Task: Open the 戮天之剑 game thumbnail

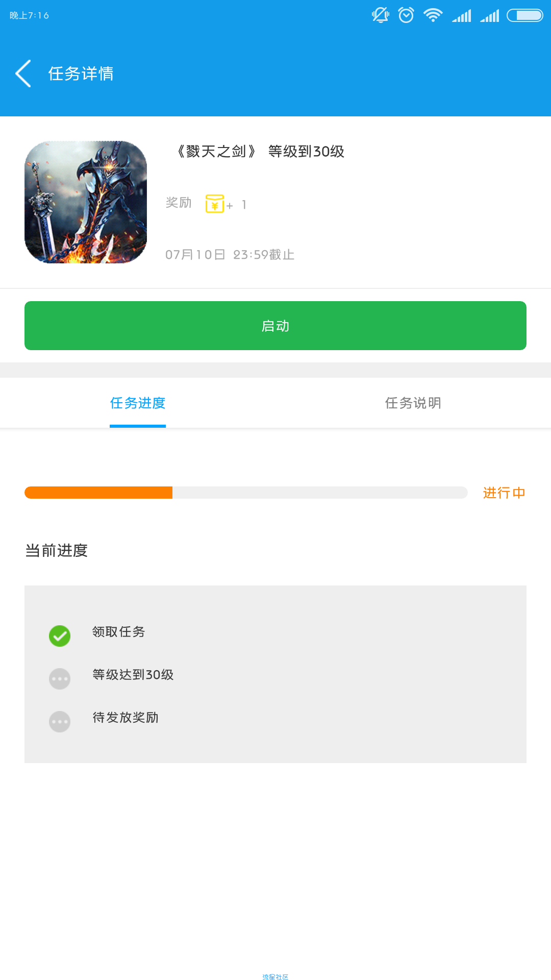Action: pyautogui.click(x=86, y=202)
